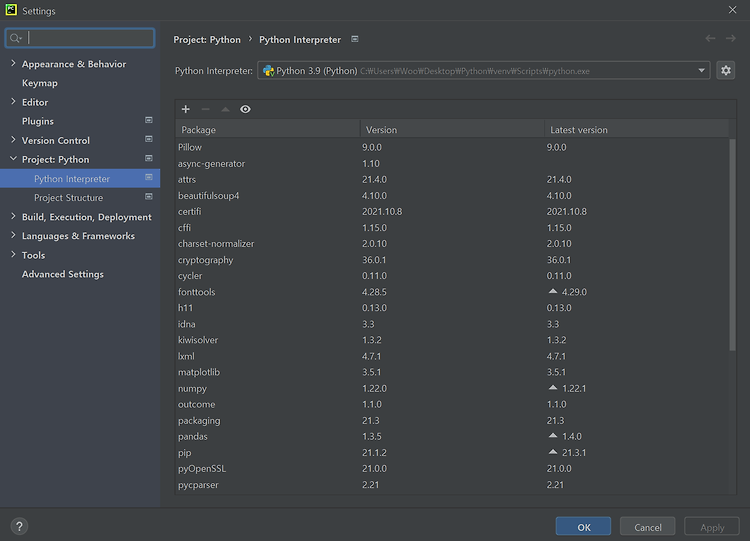The height and width of the screenshot is (541, 750).
Task: Collapse the Project: Python section
Action: pyautogui.click(x=13, y=159)
